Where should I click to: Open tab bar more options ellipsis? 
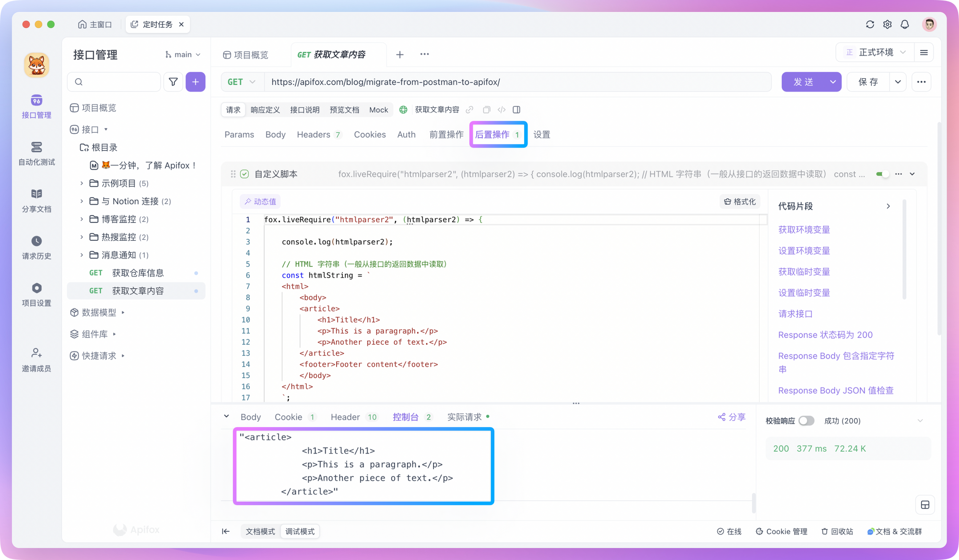tap(424, 54)
